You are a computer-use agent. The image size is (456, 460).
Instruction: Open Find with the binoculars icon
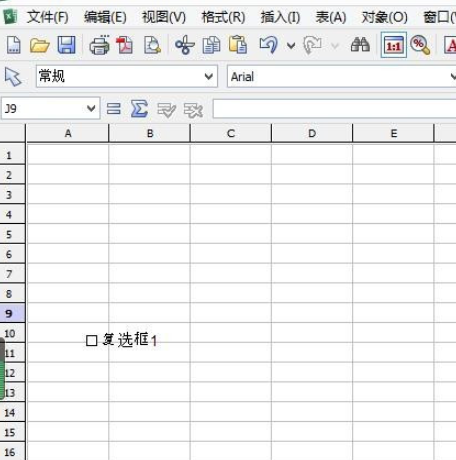(x=360, y=45)
